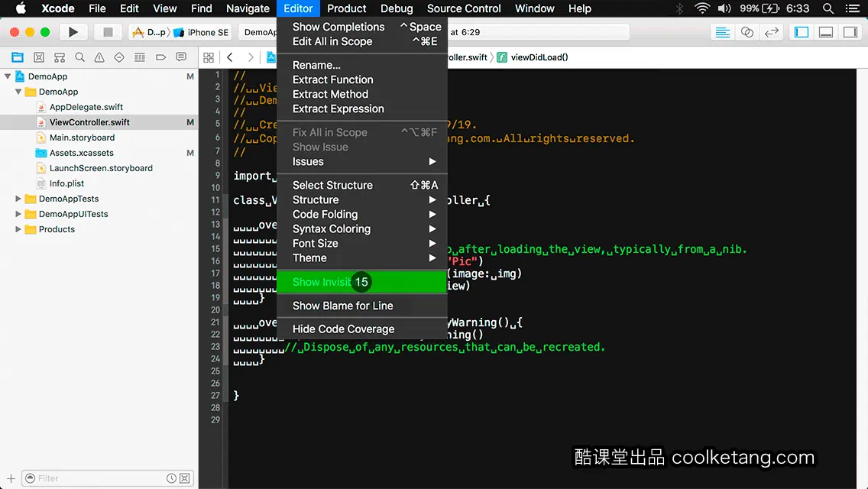Choose Edit All in Scope
Viewport: 868px width, 489px height.
(362, 41)
